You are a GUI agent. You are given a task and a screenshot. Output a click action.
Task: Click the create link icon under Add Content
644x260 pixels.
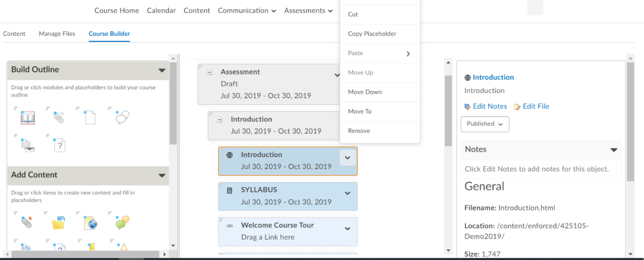pyautogui.click(x=27, y=222)
